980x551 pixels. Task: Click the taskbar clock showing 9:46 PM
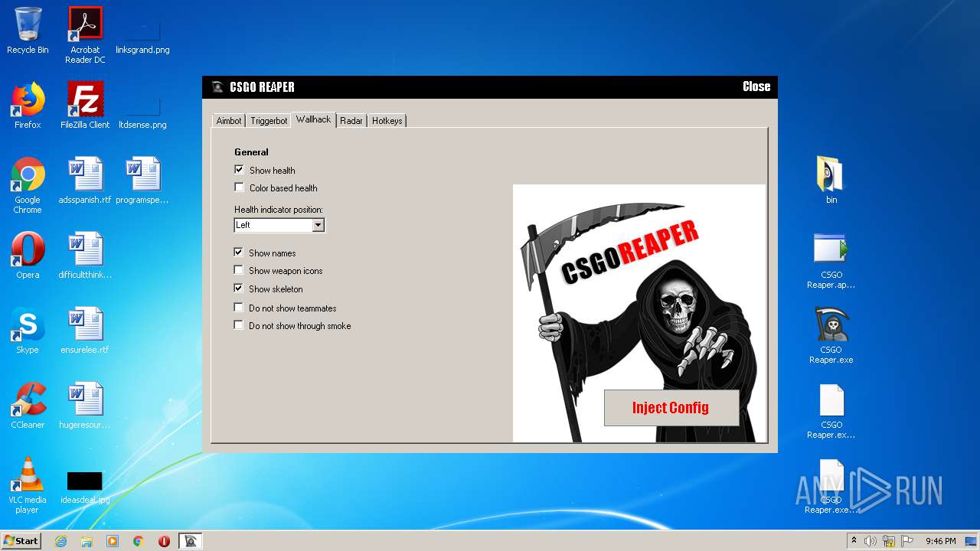pyautogui.click(x=940, y=541)
